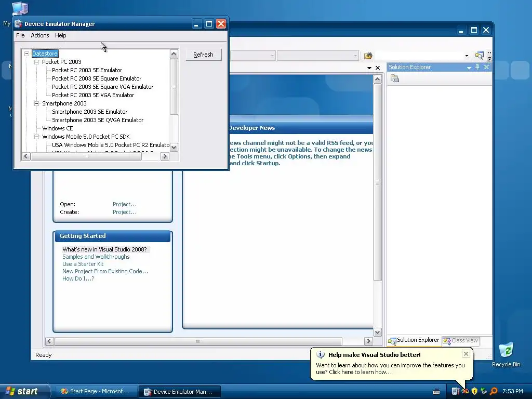Switch to Start Page taskbar button
Viewport: 532px width, 399px height.
(x=96, y=392)
